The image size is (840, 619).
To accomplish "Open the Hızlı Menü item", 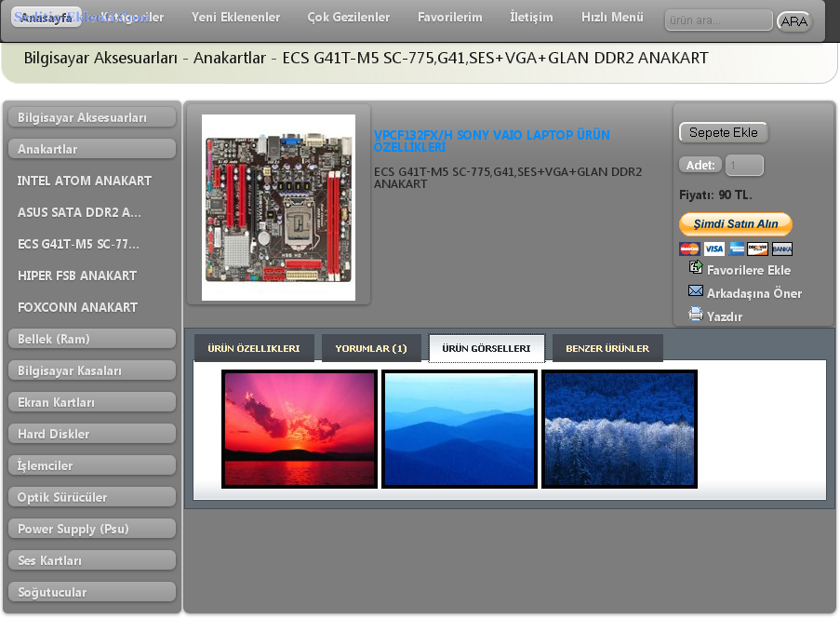I will (x=612, y=17).
